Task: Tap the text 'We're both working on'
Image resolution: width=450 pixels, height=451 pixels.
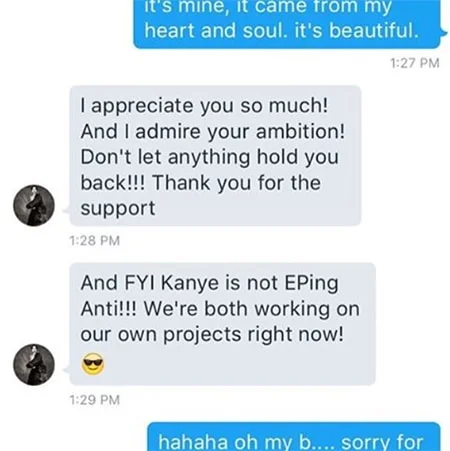Action: coord(252,309)
